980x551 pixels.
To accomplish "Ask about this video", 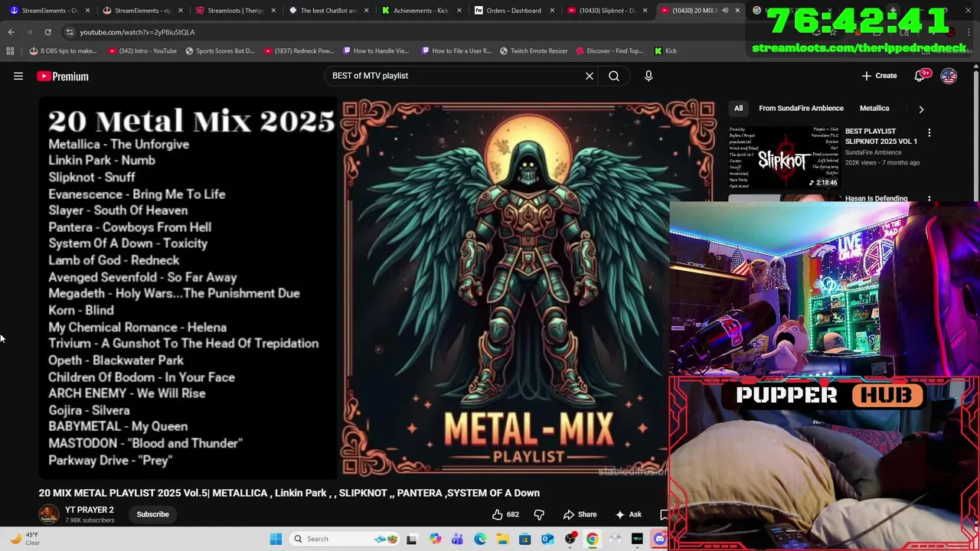I will [x=628, y=514].
